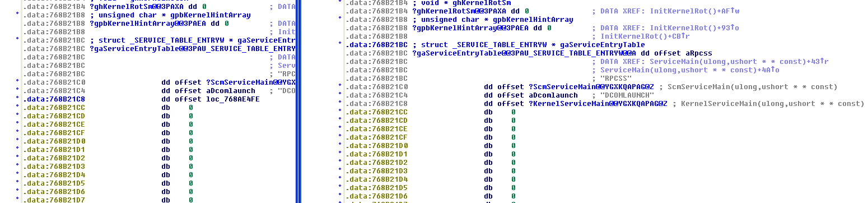Viewport: 868px width, 203px height.
Task: Click struct _SERVICE_TABLE_ENTRYW comment in left pane
Action: 193,40
